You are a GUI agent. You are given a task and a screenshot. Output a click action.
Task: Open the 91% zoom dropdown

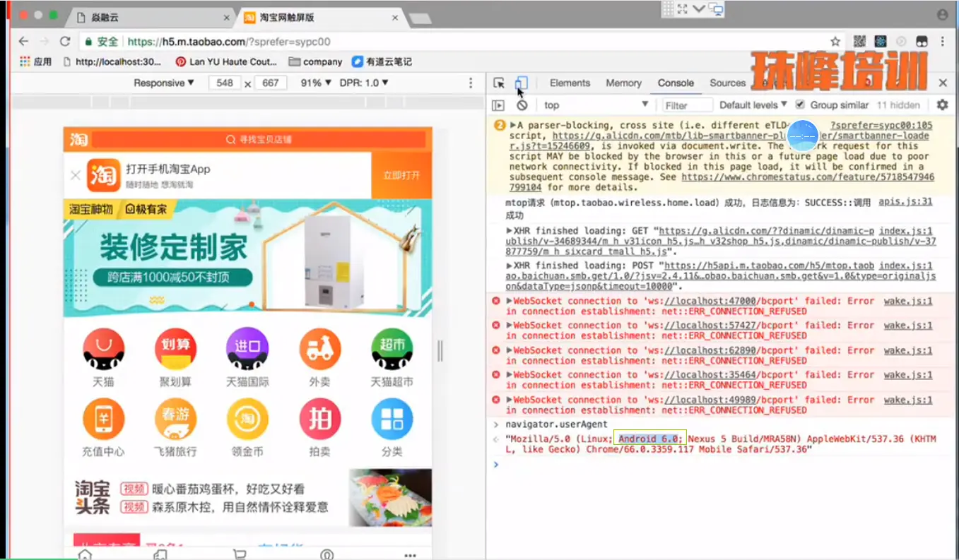(x=316, y=83)
